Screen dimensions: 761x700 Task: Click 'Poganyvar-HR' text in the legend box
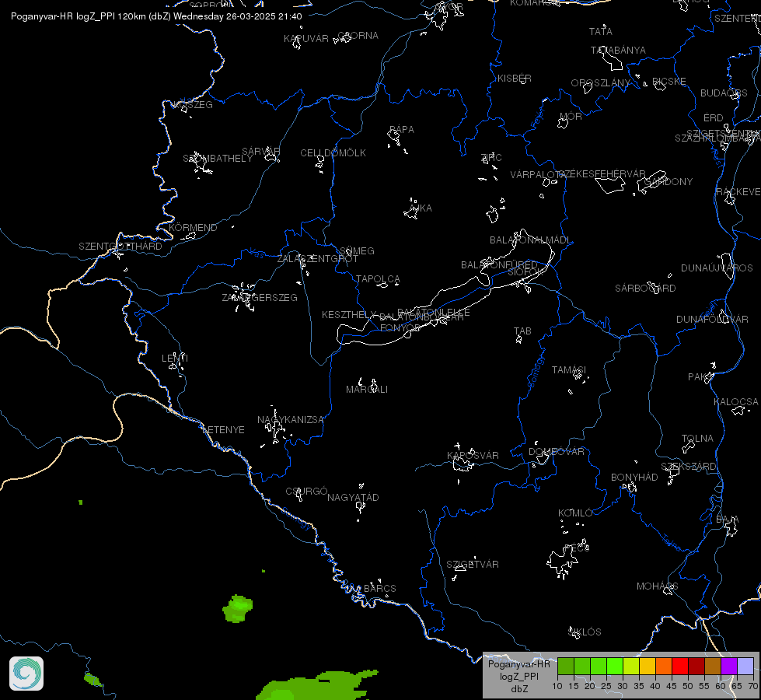tap(518, 664)
